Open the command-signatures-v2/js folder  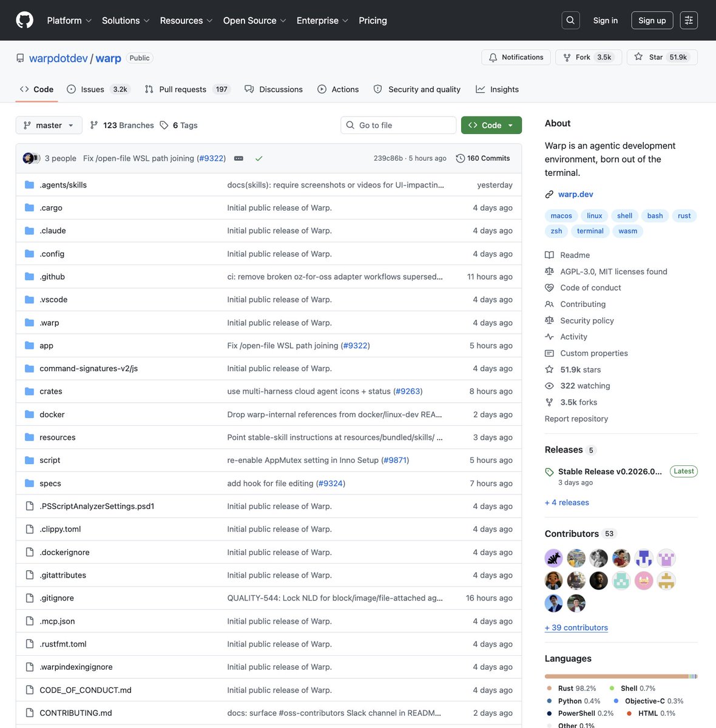(89, 368)
